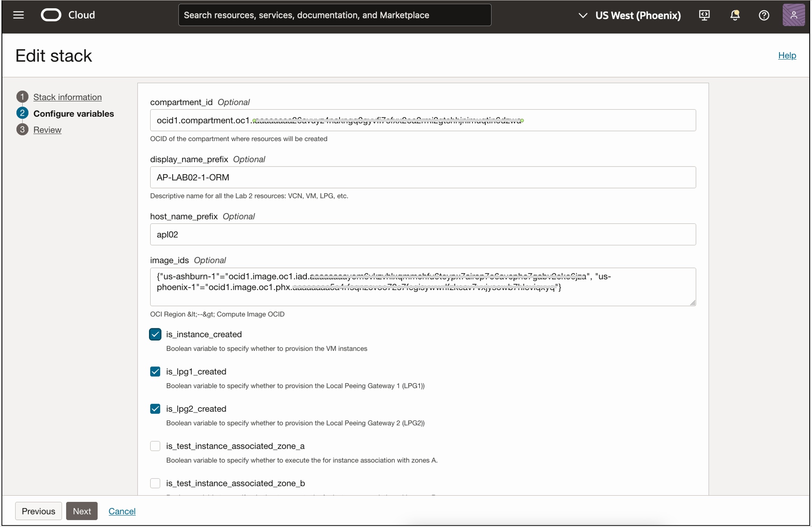Screen dimensions: 812x527
Task: Enable is_test_instance_associated_zone_a checkbox
Action: click(x=155, y=446)
